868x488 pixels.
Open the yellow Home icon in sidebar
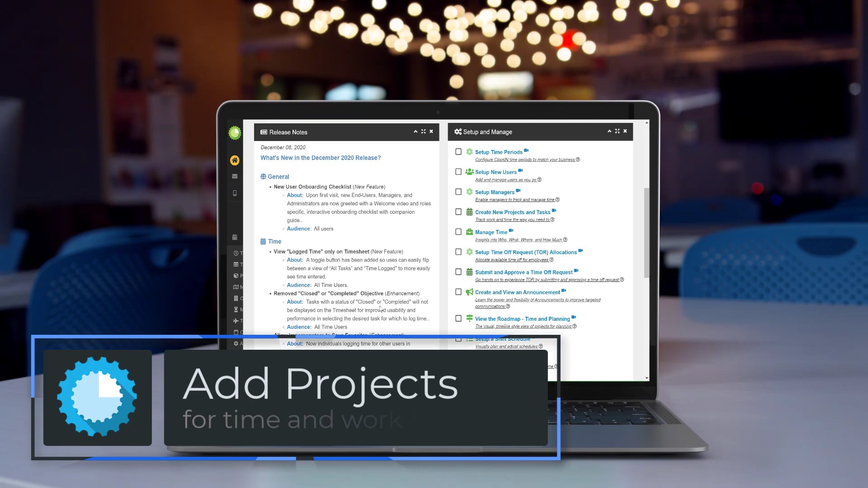tap(235, 160)
